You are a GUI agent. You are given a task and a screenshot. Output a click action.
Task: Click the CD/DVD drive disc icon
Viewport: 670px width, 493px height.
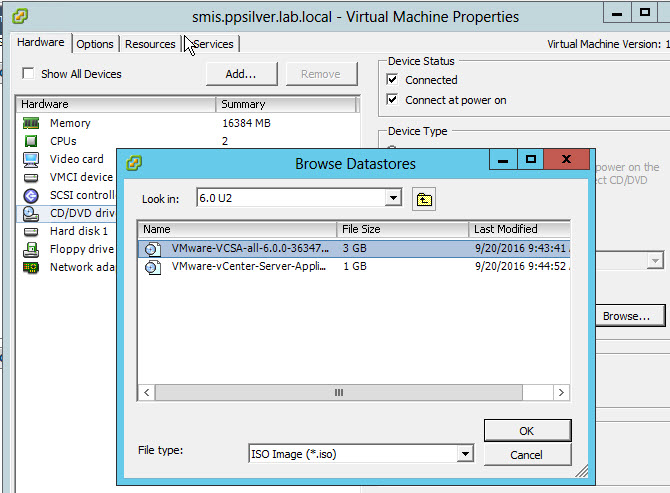pos(31,214)
